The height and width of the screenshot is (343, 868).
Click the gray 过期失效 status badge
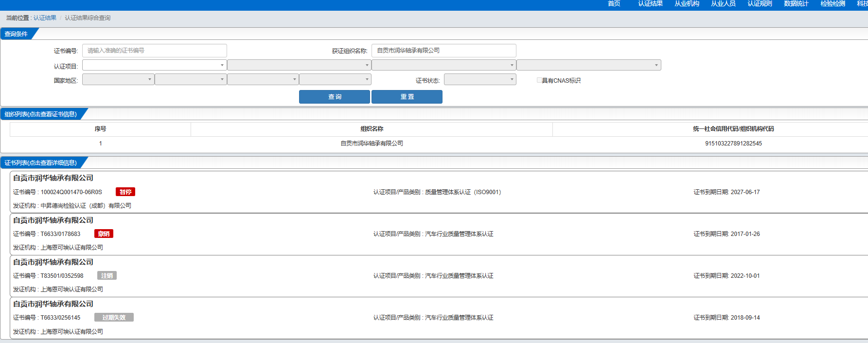pos(114,318)
